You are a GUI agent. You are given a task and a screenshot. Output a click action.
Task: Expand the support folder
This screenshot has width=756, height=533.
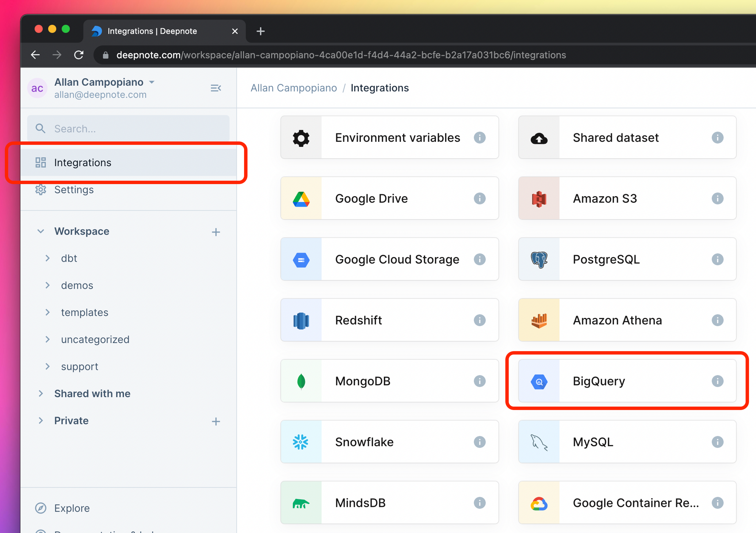point(47,366)
